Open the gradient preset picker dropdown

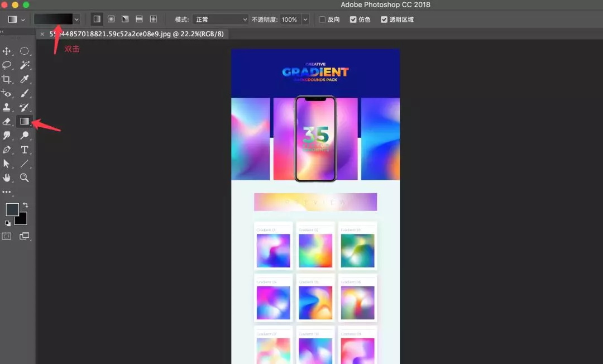(76, 18)
